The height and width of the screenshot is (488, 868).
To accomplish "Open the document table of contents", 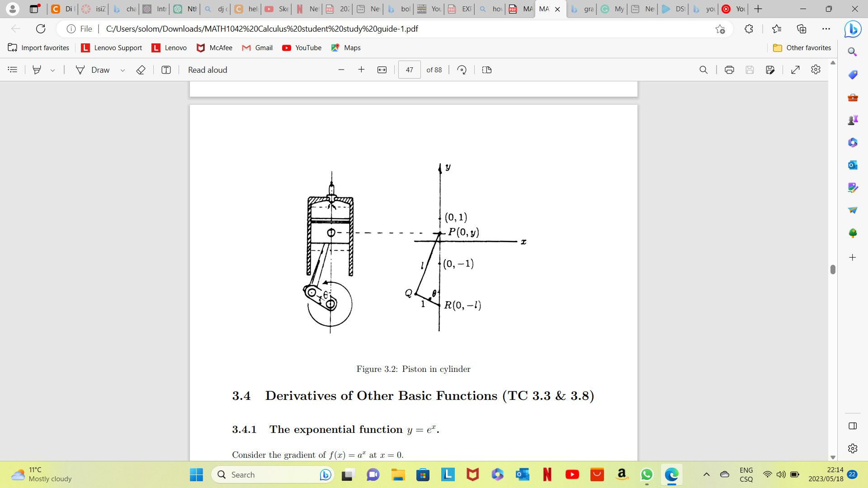I will point(12,70).
